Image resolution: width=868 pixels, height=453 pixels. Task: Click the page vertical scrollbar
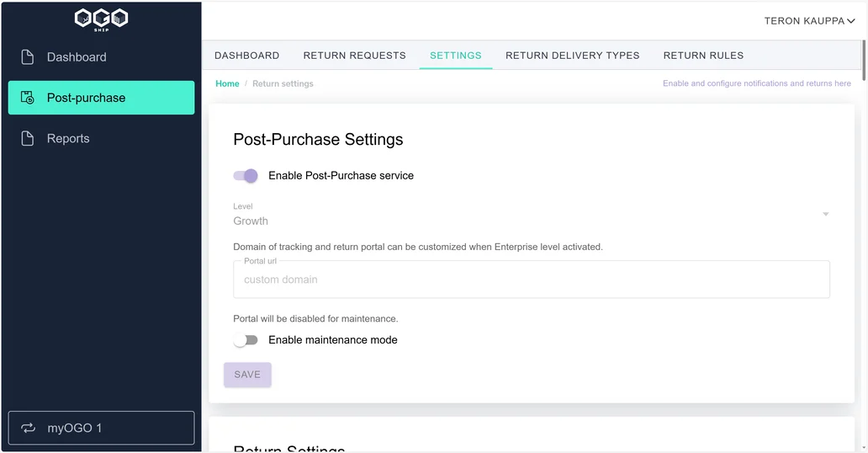(864, 61)
